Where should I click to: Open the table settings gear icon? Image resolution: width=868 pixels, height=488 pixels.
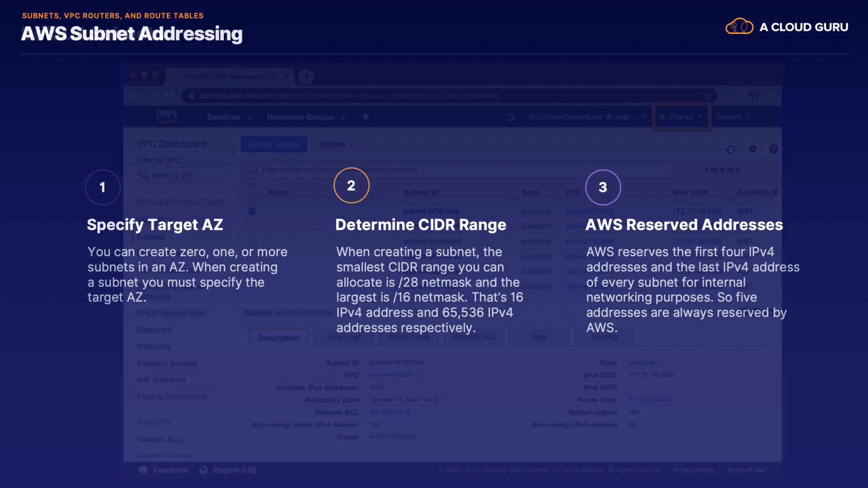[752, 149]
